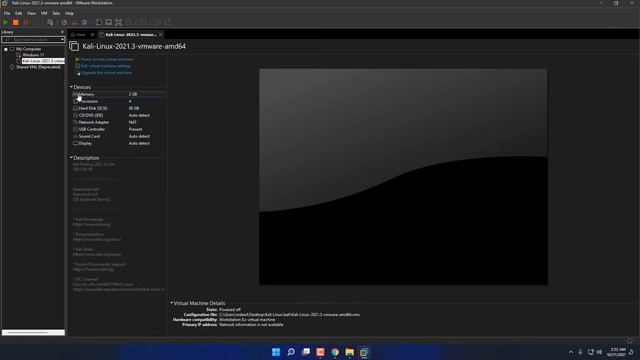Click Edit virtual machine settings link
This screenshot has height=360, width=640.
click(x=106, y=66)
